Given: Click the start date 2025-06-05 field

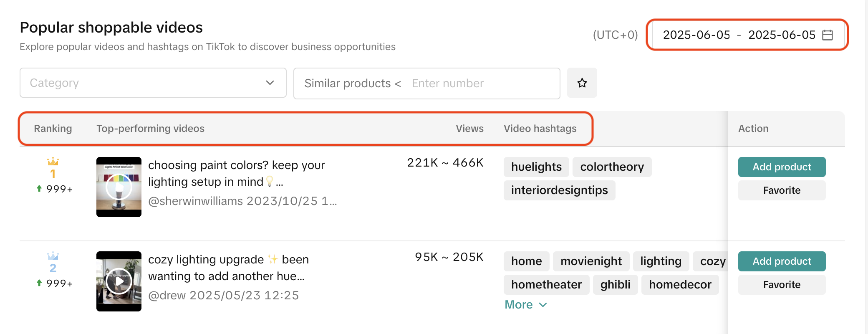Looking at the screenshot, I should [696, 35].
